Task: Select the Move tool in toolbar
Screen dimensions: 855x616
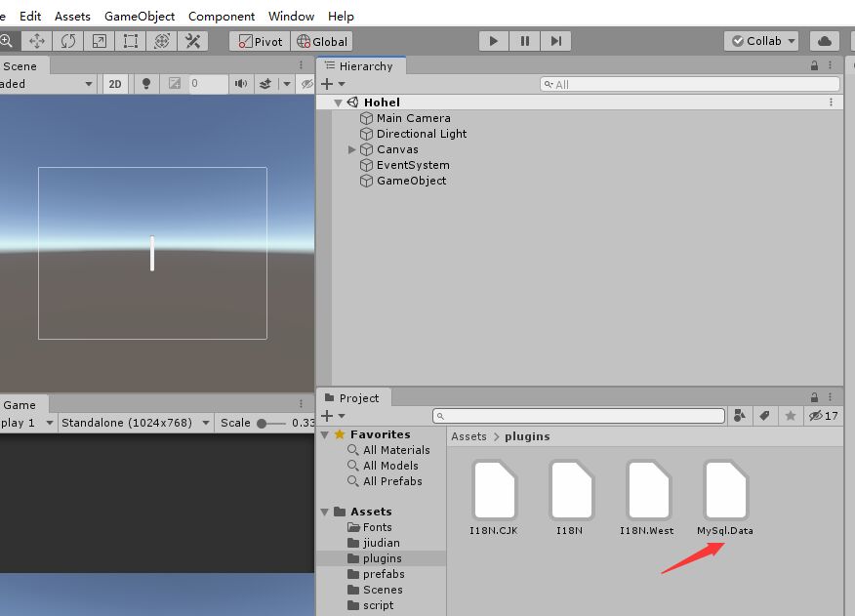Action: pos(37,41)
